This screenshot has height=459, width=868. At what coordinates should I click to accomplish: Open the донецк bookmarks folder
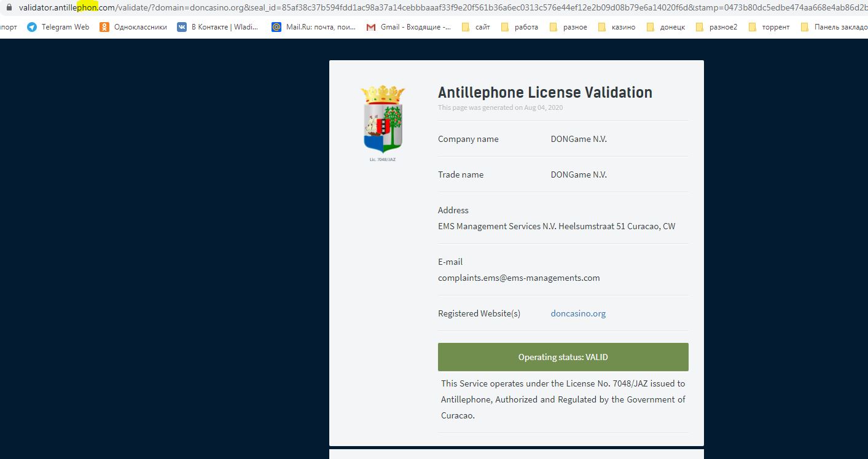click(x=666, y=27)
